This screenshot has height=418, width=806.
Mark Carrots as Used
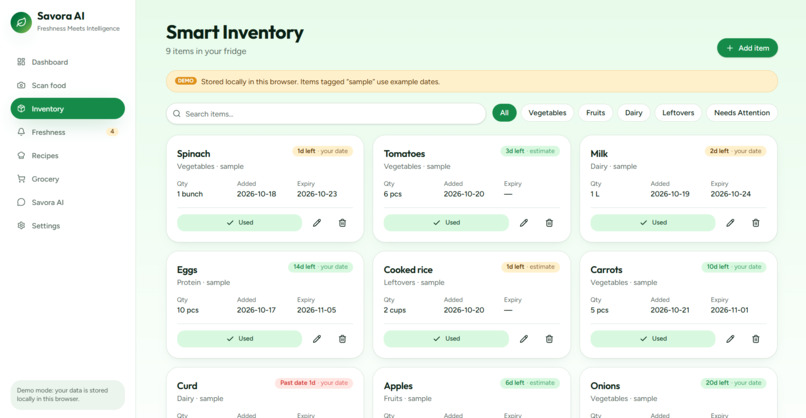(653, 339)
